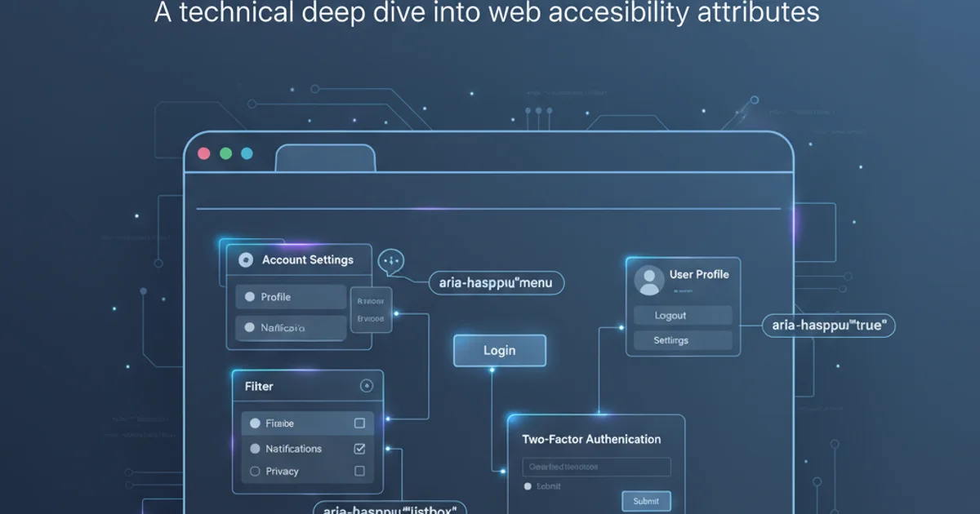Screen dimensions: 980x514
Task: Uncheck the Notifications checkbox in Filter panel
Action: coord(359,449)
